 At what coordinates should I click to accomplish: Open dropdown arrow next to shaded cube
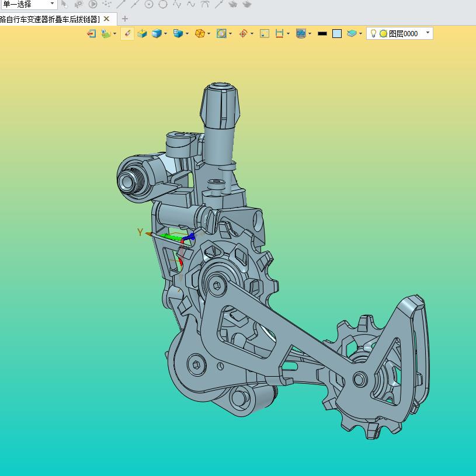[166, 34]
